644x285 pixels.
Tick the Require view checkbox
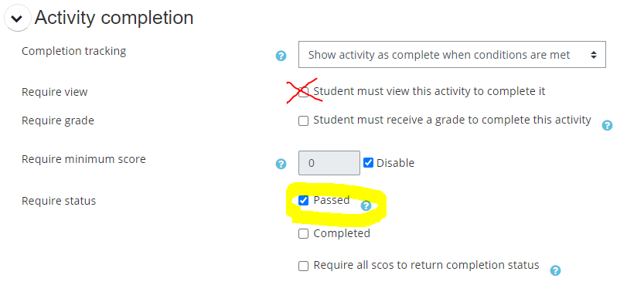(x=303, y=92)
